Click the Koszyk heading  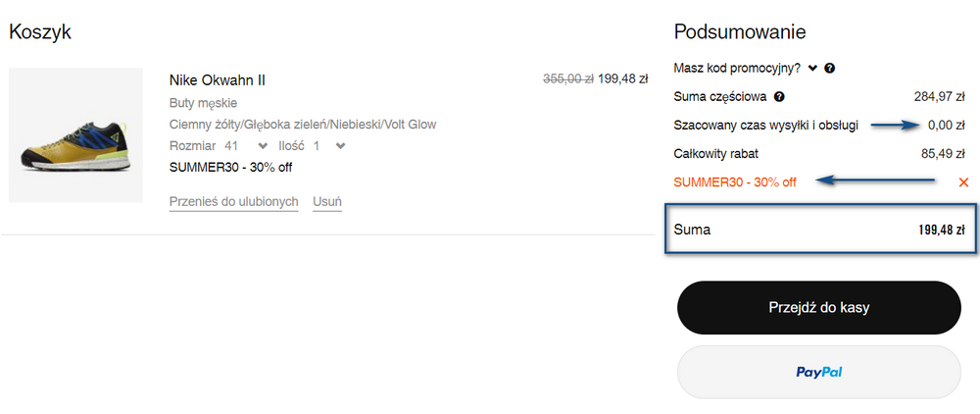[x=40, y=32]
